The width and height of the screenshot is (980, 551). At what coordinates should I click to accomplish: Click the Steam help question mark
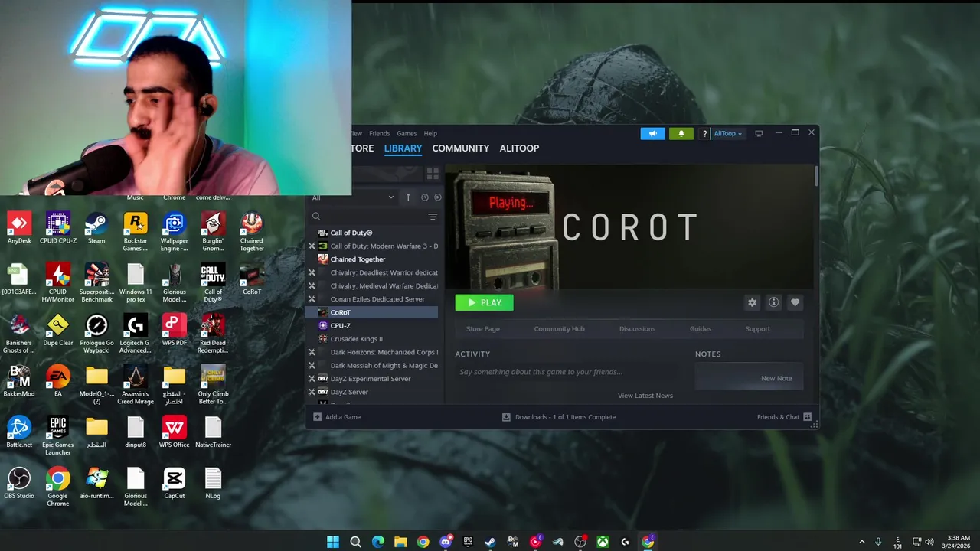pyautogui.click(x=704, y=134)
